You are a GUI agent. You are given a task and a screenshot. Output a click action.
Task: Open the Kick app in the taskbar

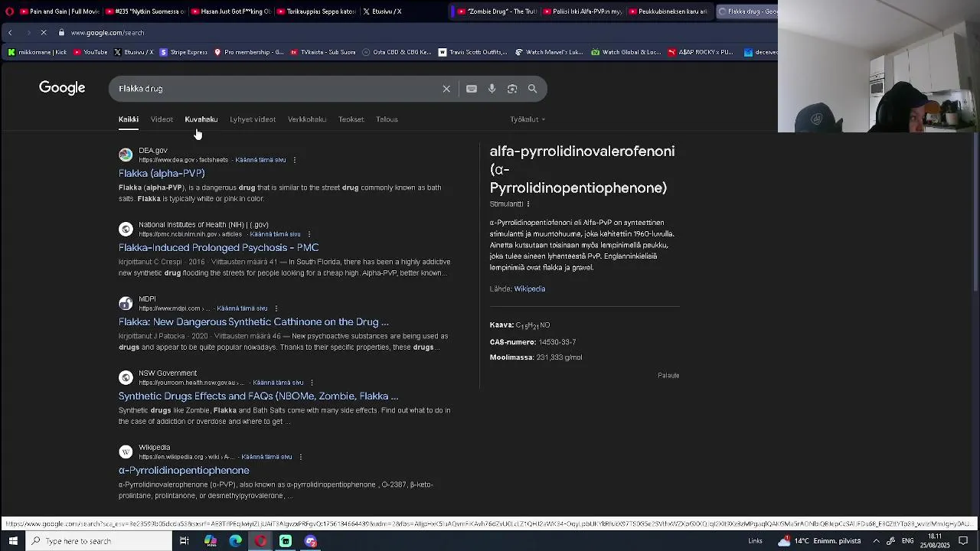point(286,541)
